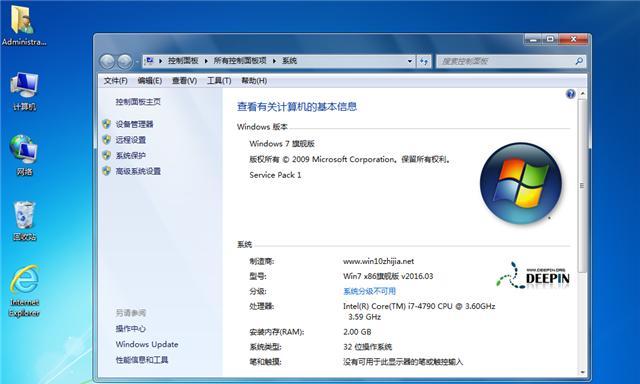Select the 32 位操作系统 value
Viewport: 640px width, 384px height.
point(367,347)
